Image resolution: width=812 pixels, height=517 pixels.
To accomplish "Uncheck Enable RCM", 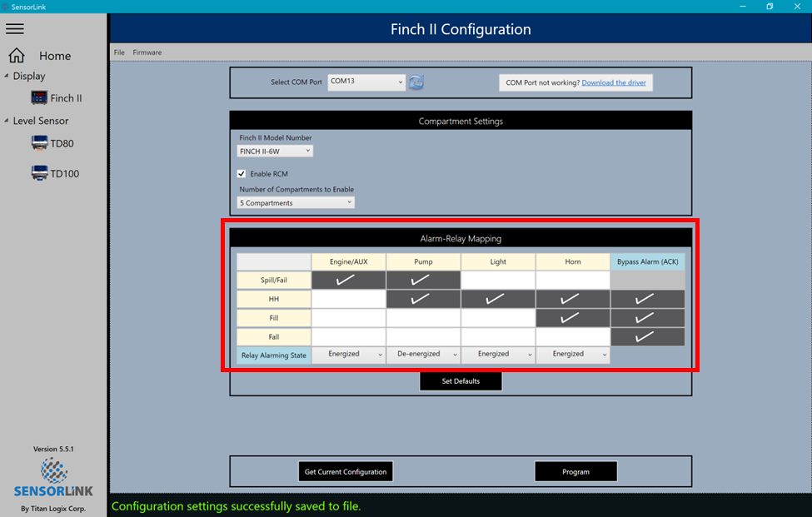I will click(242, 173).
